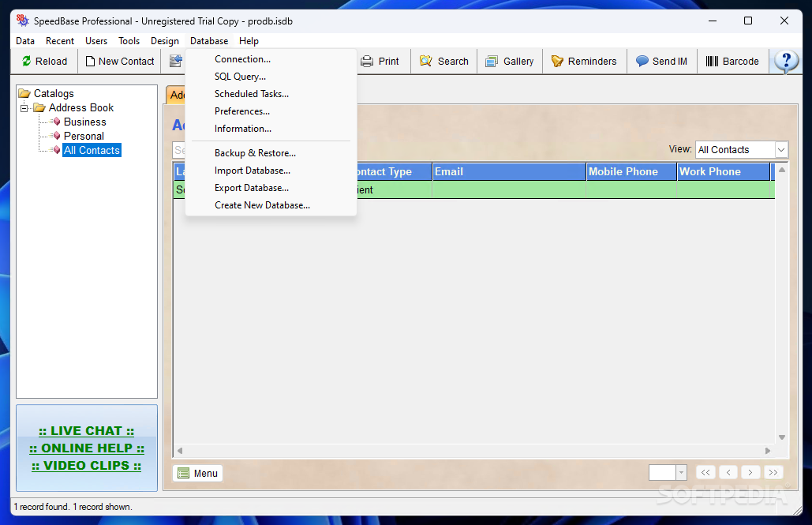Viewport: 812px width, 525px height.
Task: Click the Menu button below the table
Action: [198, 473]
